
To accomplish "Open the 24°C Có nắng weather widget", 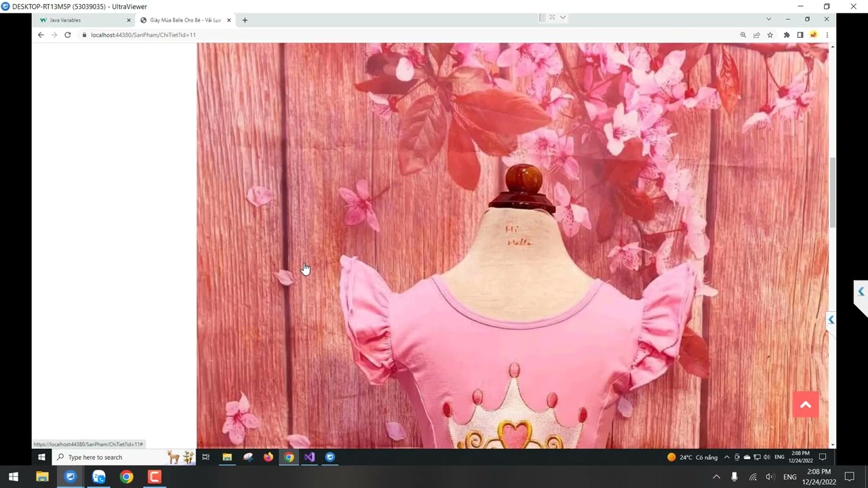I will [692, 457].
